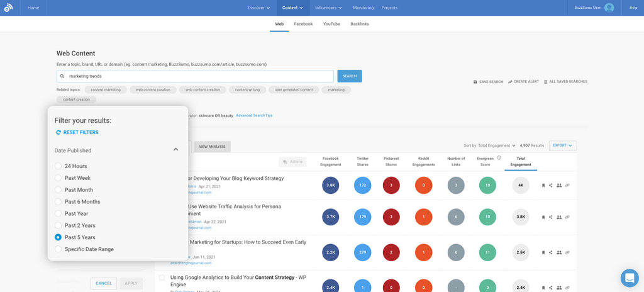644x292 pixels.
Task: Click the Reset Filters refresh icon
Action: (x=58, y=133)
